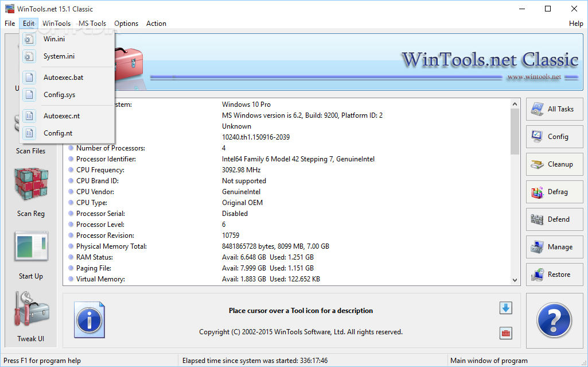The height and width of the screenshot is (367, 588).
Task: Click the www.wintools.net website link
Action: (x=534, y=77)
